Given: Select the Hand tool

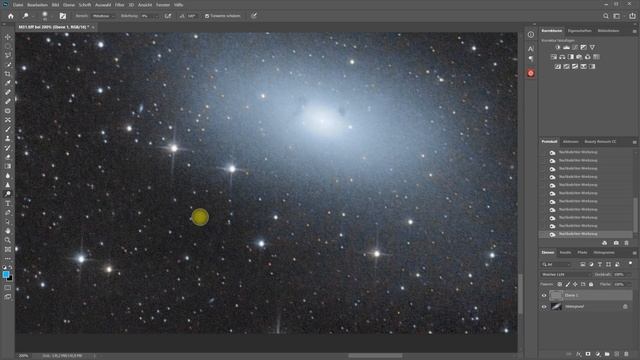Looking at the screenshot, I should coord(8,231).
